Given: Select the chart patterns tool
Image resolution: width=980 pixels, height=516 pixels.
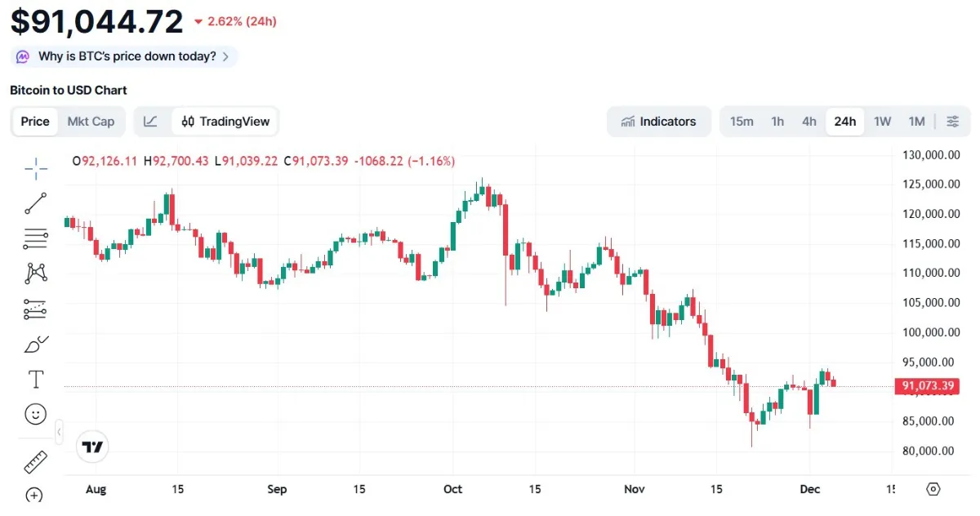Looking at the screenshot, I should click(x=36, y=273).
